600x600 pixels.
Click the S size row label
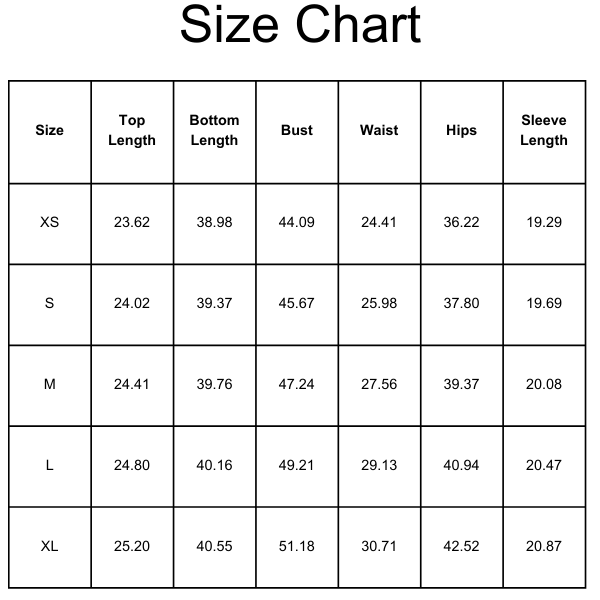[49, 303]
